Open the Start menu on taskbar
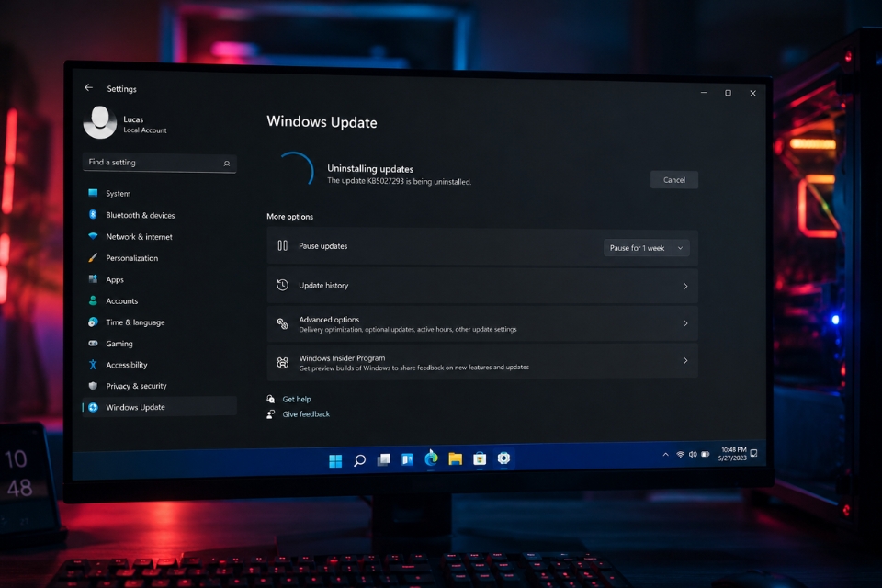The image size is (882, 588). click(335, 461)
